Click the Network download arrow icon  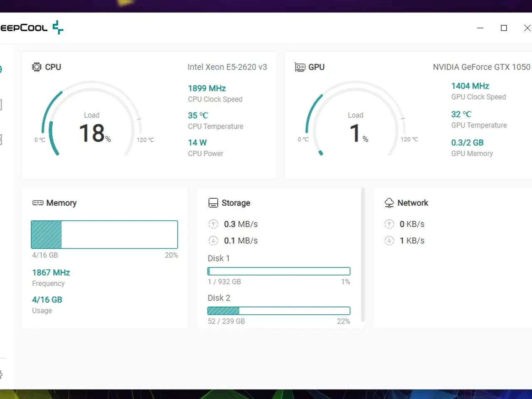pos(389,241)
